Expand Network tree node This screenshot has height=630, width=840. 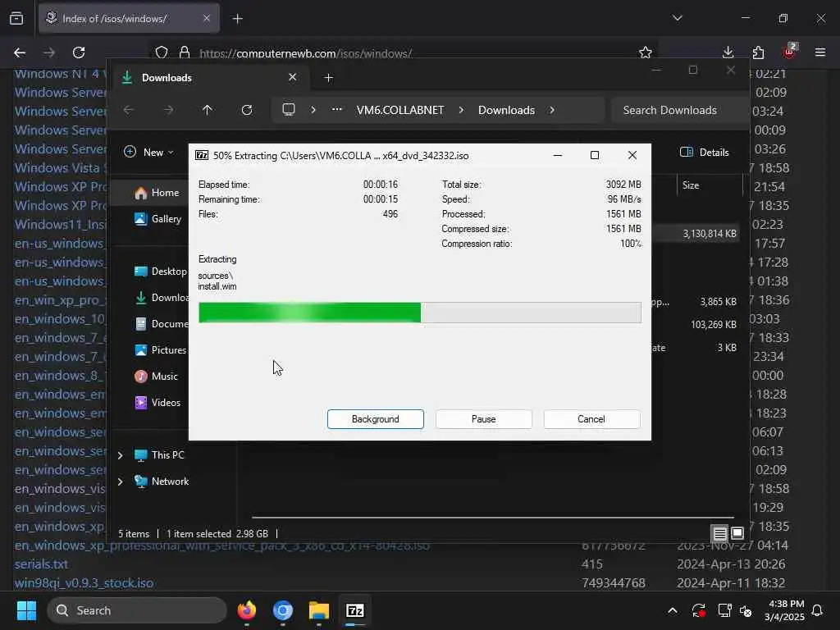tap(121, 482)
